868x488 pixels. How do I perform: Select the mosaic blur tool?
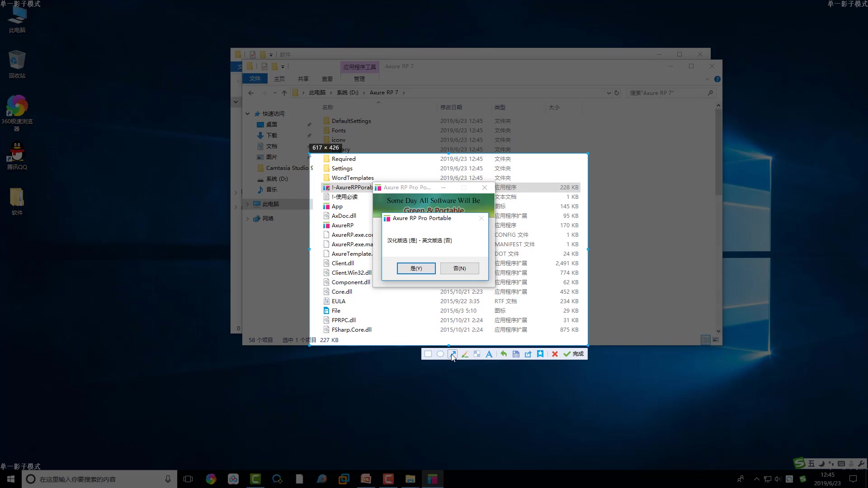pyautogui.click(x=477, y=354)
